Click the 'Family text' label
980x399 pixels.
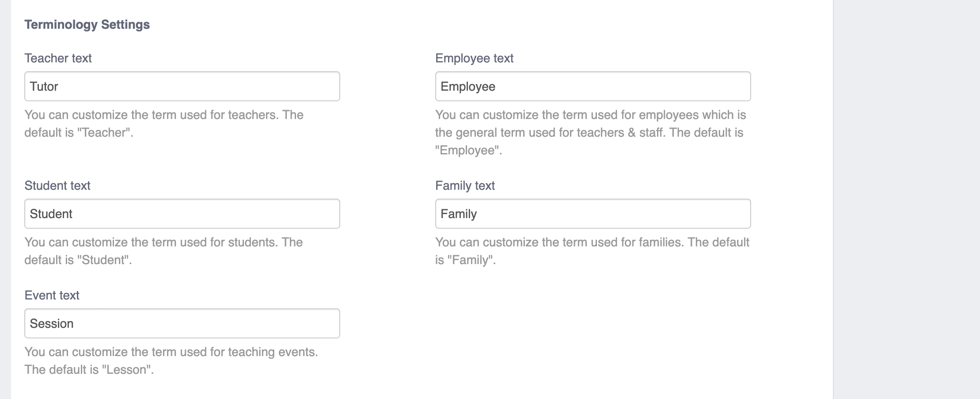pyautogui.click(x=465, y=186)
